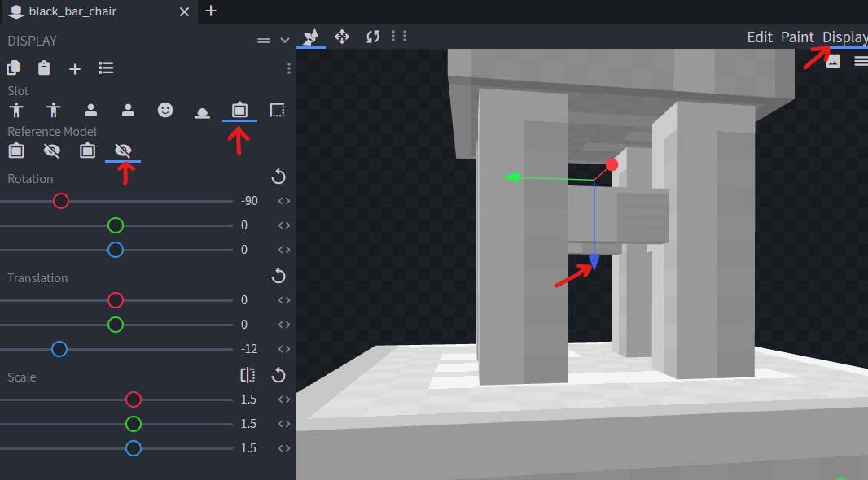Image resolution: width=868 pixels, height=480 pixels.
Task: Select the Rotate tool in toolbar
Action: click(x=373, y=37)
